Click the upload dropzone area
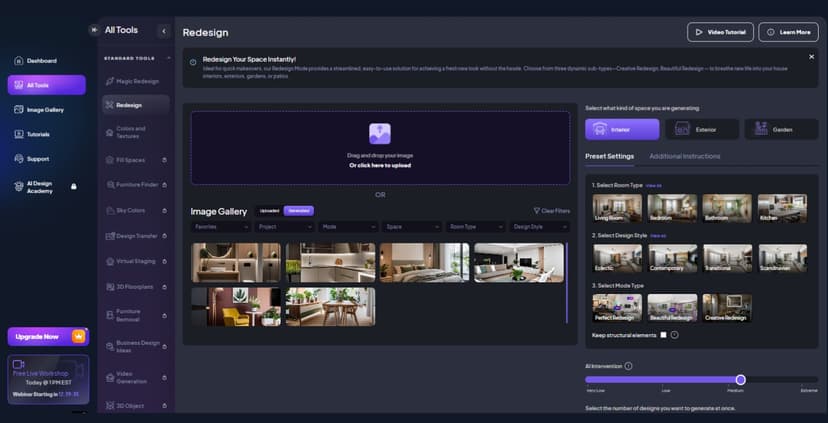 point(380,148)
